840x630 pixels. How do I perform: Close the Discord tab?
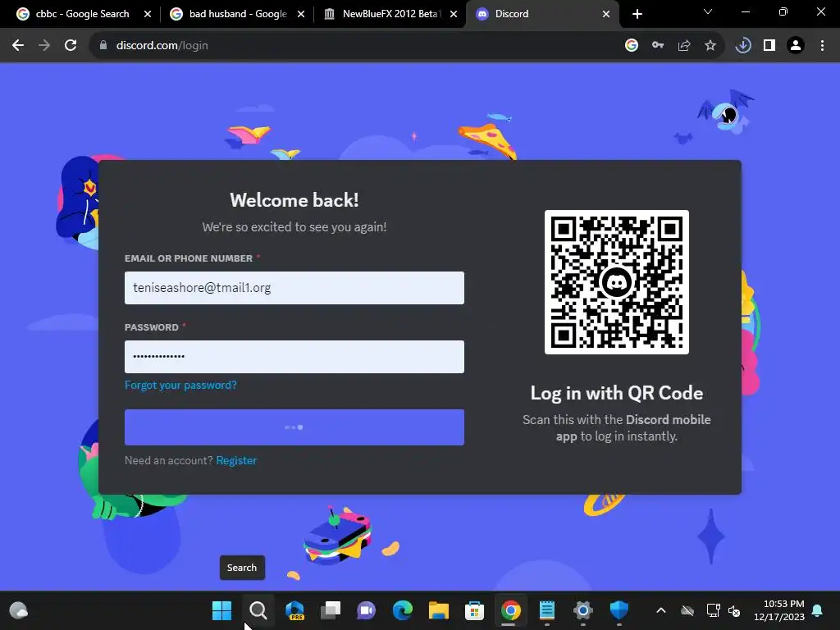coord(606,14)
